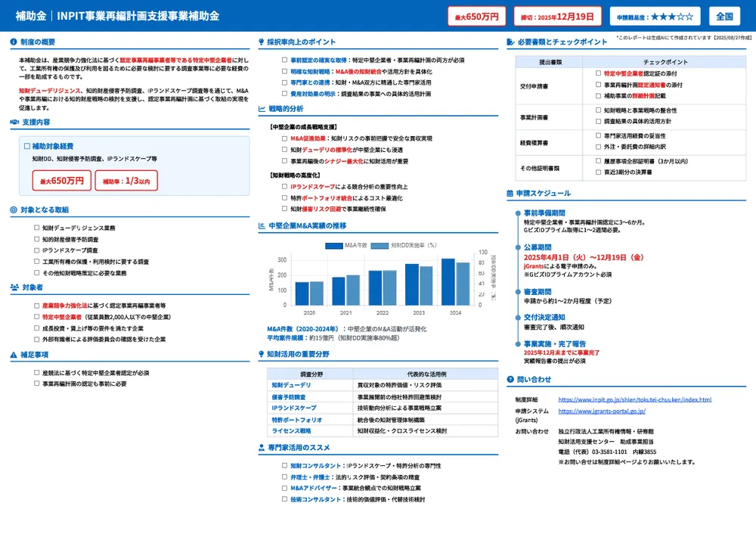Click the M&A件数 legend swatch
The width and height of the screenshot is (756, 534).
click(333, 246)
